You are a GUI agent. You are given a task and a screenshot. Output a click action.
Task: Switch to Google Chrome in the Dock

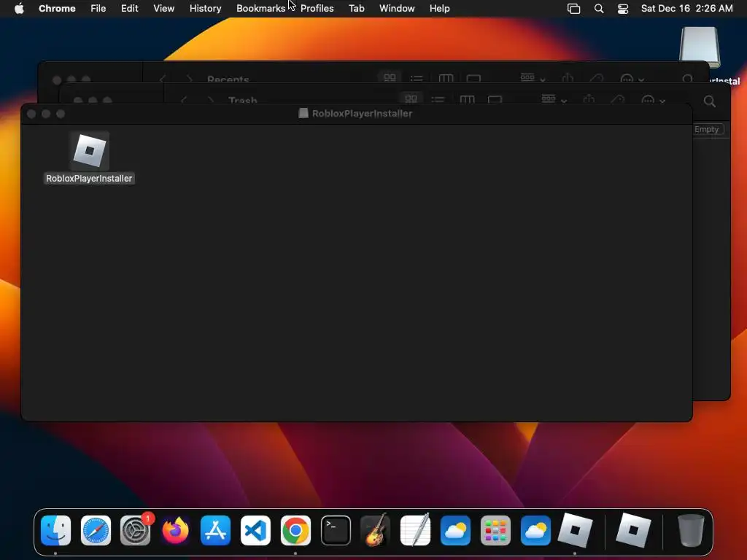[x=295, y=531]
